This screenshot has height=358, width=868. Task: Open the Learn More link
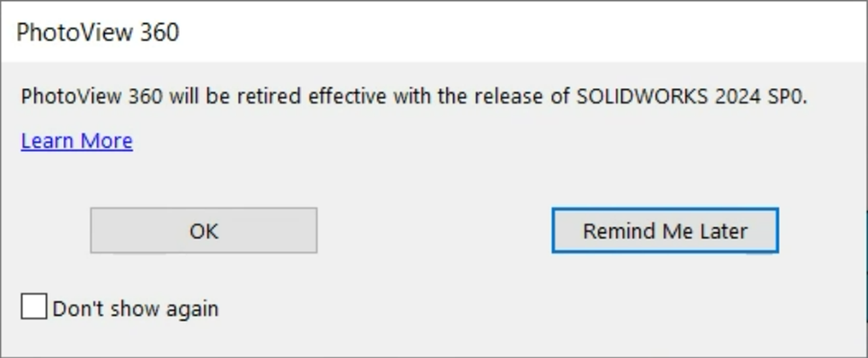click(x=77, y=141)
